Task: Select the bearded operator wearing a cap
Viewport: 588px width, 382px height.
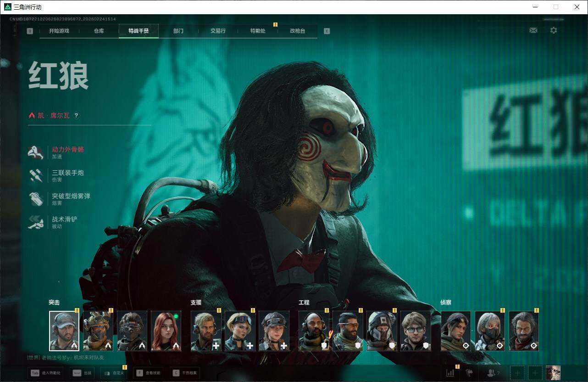Action: pyautogui.click(x=64, y=331)
